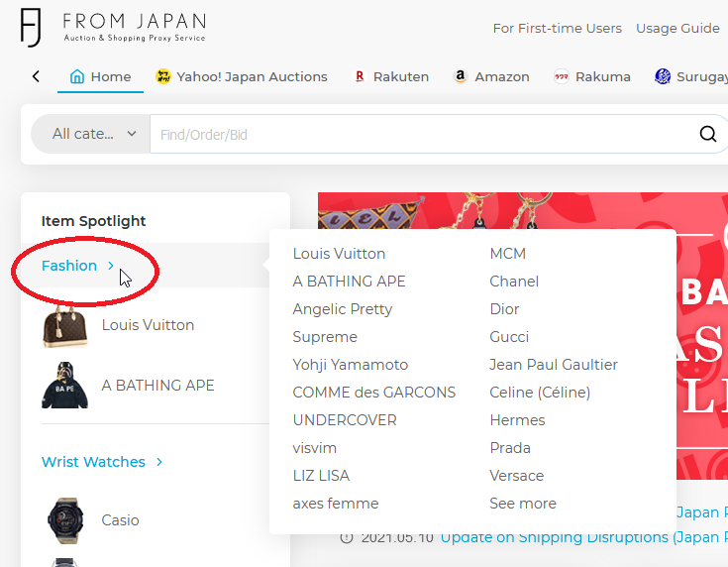Select axes femme brand
The width and height of the screenshot is (728, 567).
336,504
